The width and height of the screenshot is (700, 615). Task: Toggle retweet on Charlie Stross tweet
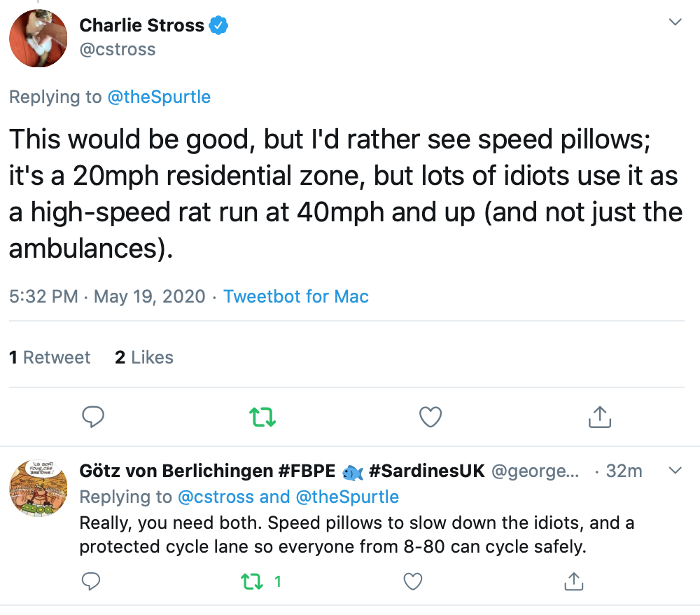tap(262, 417)
